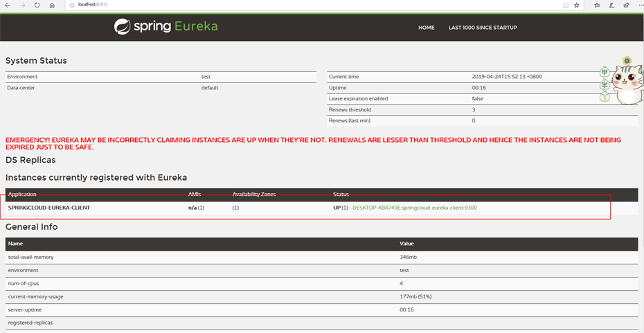Select the total-avail-memory value 346mb

tap(409, 257)
